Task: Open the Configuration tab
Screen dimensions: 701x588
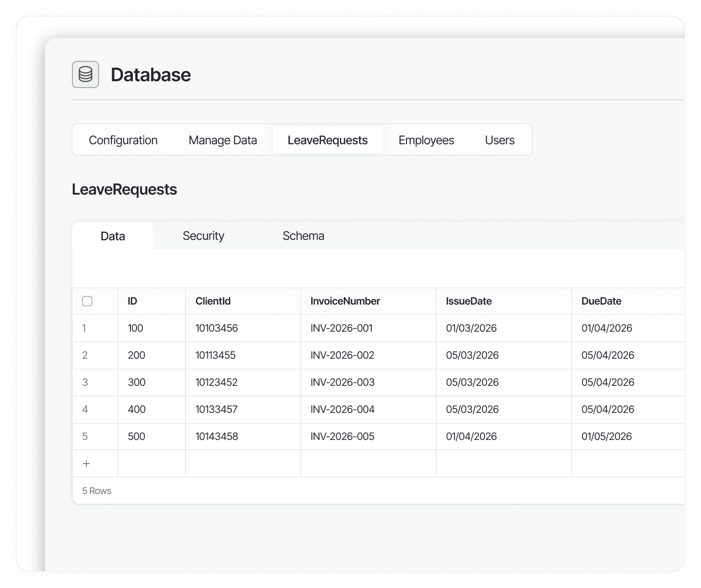Action: [x=123, y=140]
